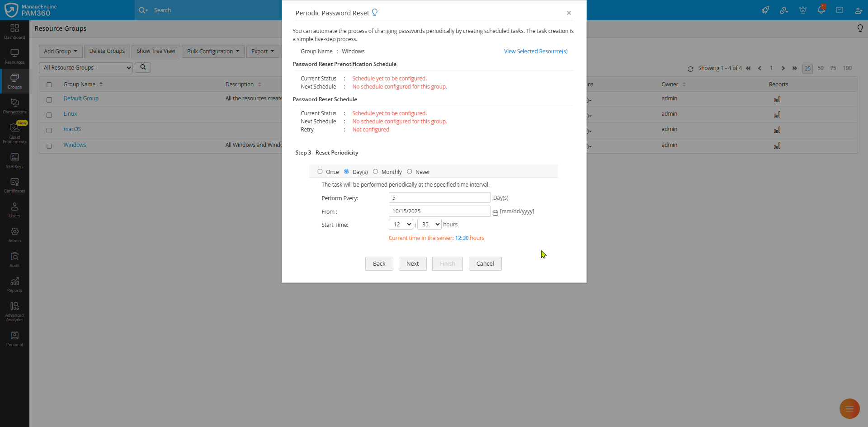Expand the Export dropdown
The width and height of the screenshot is (868, 427).
(x=263, y=51)
